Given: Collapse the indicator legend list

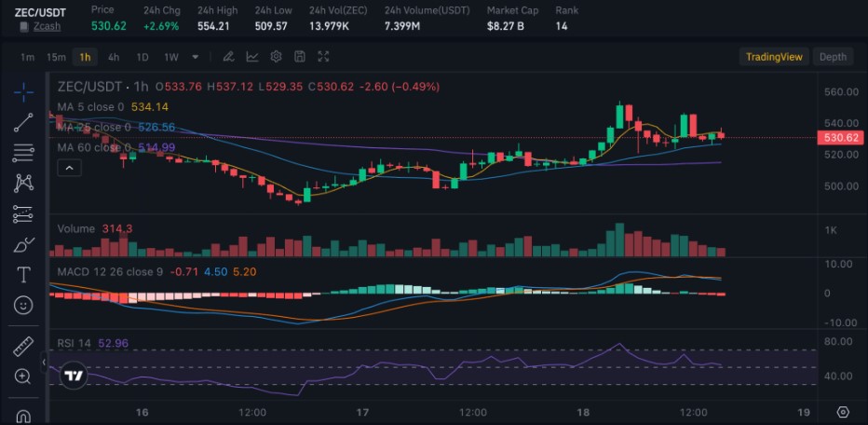Looking at the screenshot, I should click(70, 168).
